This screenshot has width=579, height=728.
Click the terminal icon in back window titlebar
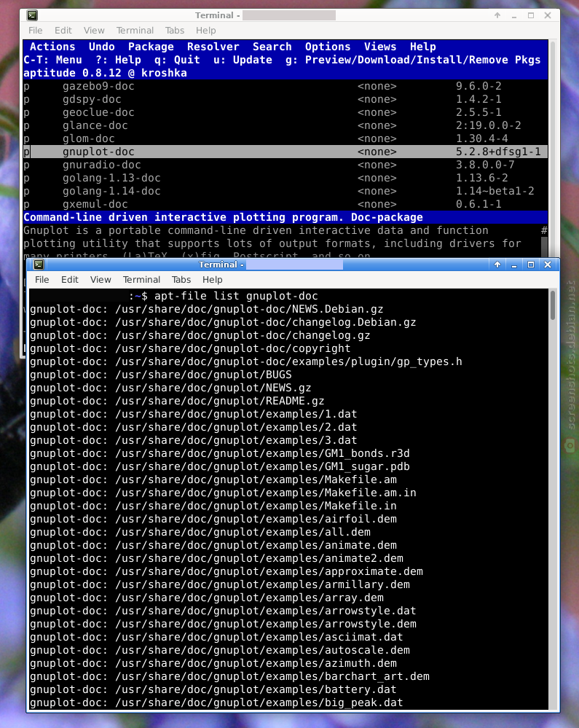pyautogui.click(x=32, y=15)
